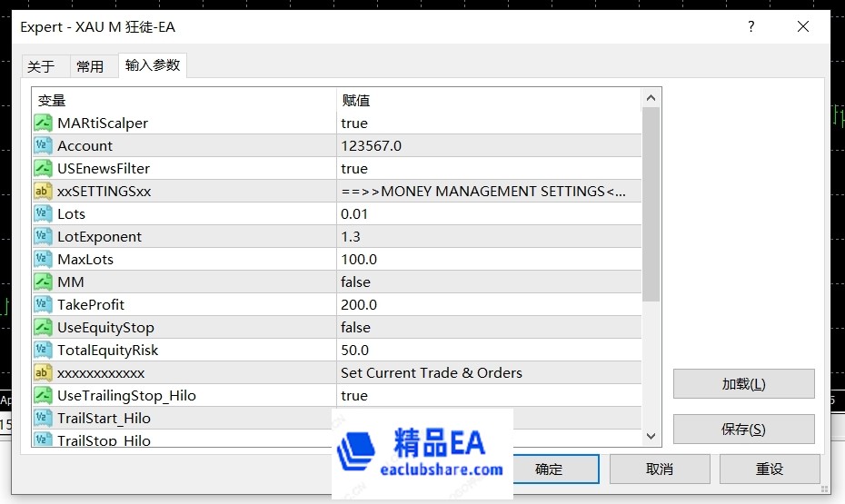
Task: Click the USEnewsFilter boolean type icon
Action: tap(43, 168)
